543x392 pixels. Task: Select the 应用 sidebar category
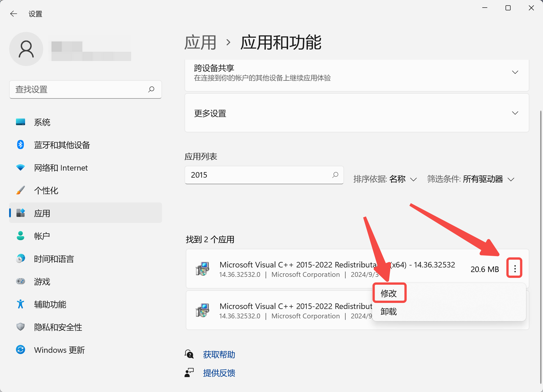point(86,213)
